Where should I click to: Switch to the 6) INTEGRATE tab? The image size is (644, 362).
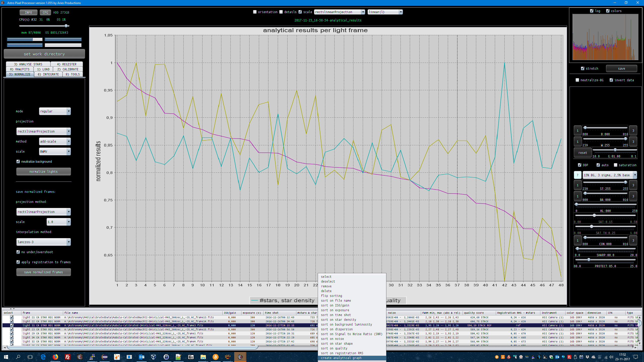coord(48,74)
